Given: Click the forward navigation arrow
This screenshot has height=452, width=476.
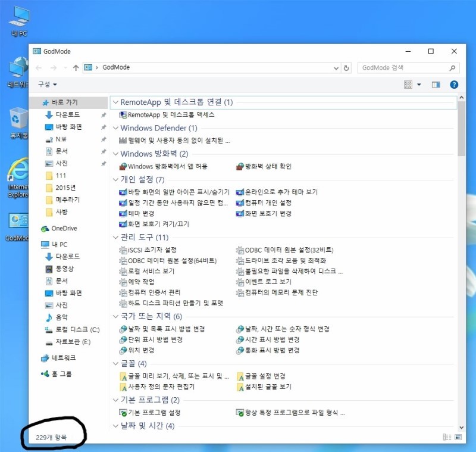Looking at the screenshot, I should point(54,68).
